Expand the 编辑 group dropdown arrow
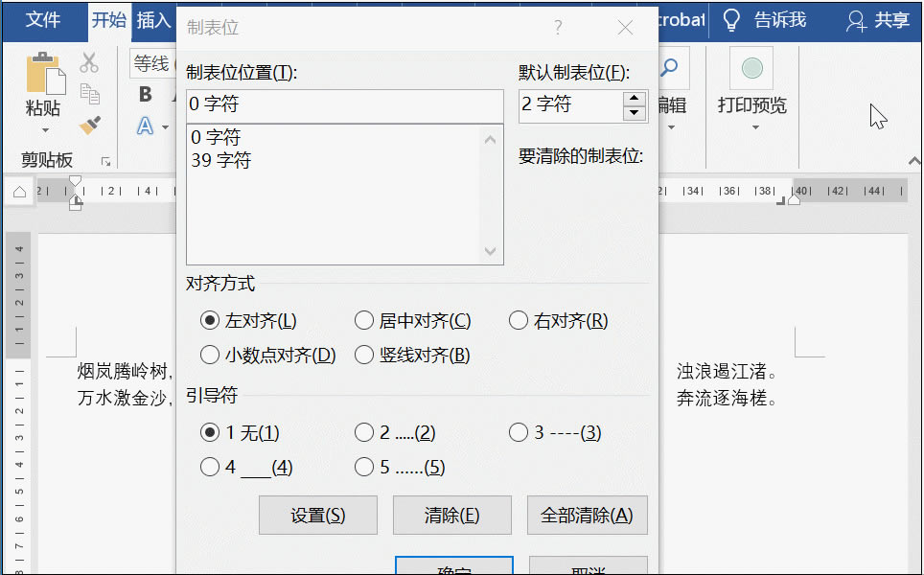This screenshot has width=924, height=575. (x=671, y=127)
